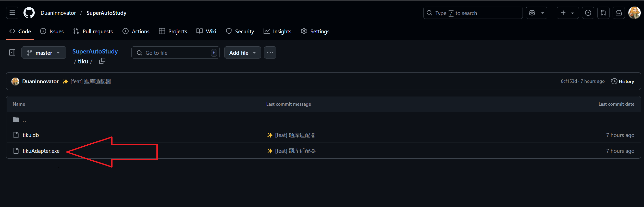Open the more options ellipsis button

270,52
